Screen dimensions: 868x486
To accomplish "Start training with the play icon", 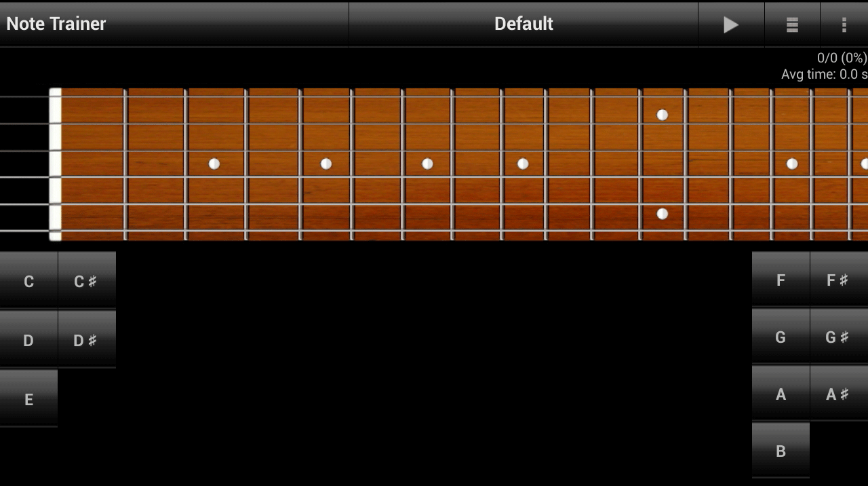I will pyautogui.click(x=731, y=24).
